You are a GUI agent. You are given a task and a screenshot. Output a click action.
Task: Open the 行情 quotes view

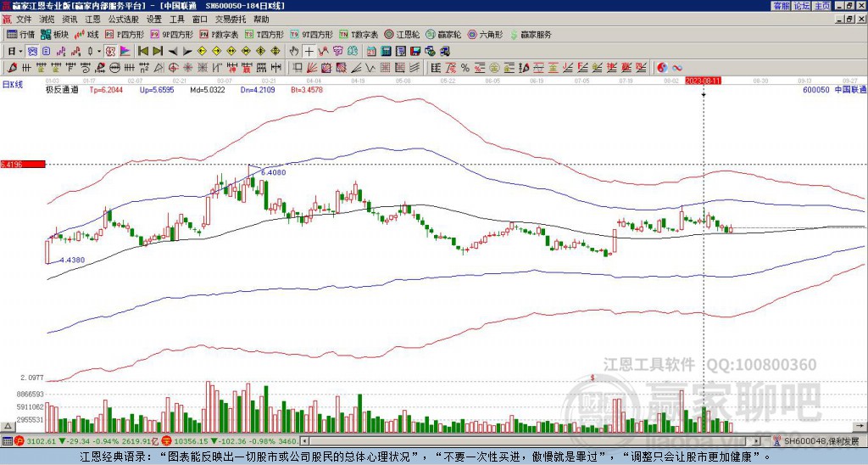pyautogui.click(x=21, y=34)
